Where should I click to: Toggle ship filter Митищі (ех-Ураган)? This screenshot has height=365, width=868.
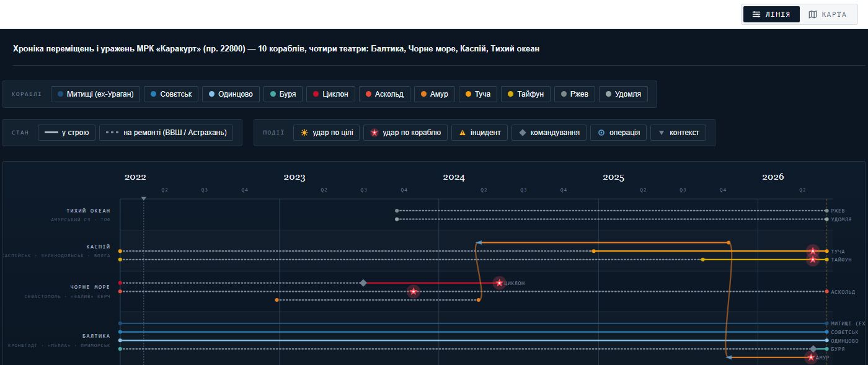[95, 94]
